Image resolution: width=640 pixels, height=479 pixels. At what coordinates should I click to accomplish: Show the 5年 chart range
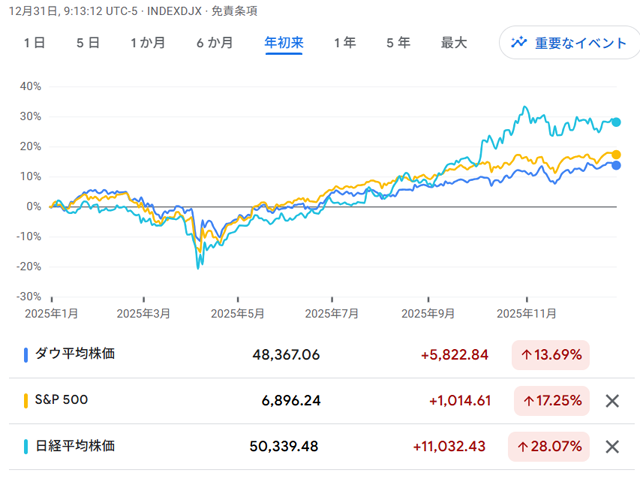pyautogui.click(x=398, y=43)
